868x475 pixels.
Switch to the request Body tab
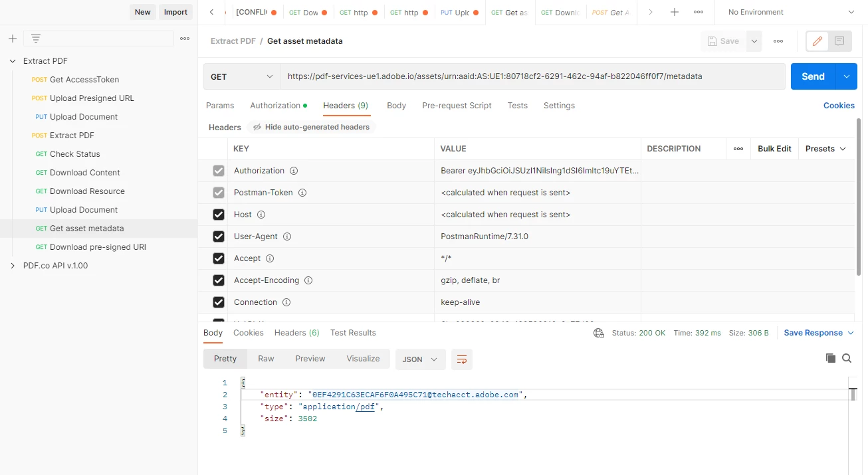396,106
